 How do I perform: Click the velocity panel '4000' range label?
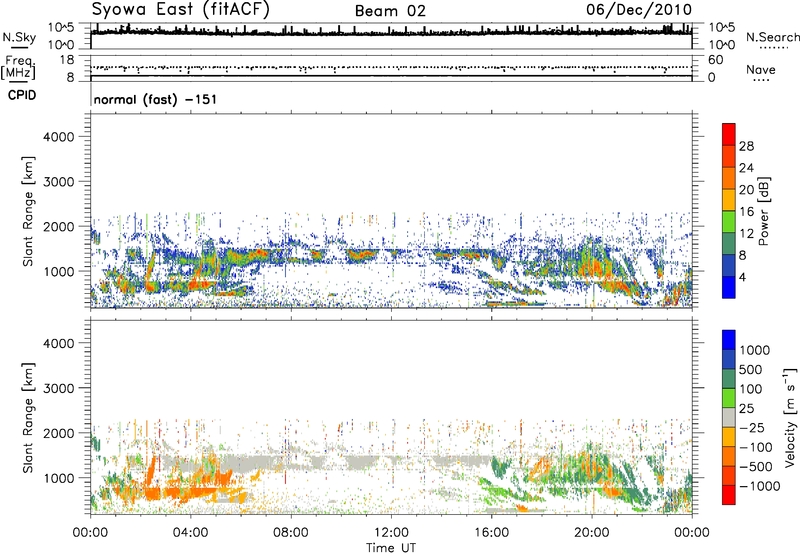(59, 343)
